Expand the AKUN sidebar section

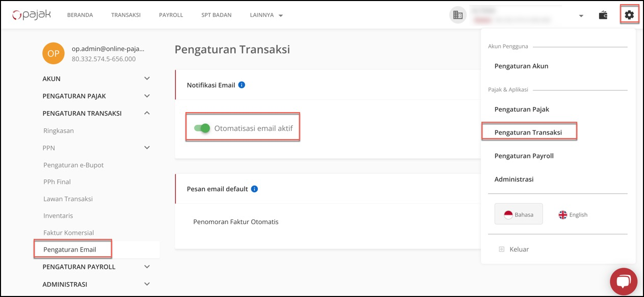pyautogui.click(x=147, y=78)
